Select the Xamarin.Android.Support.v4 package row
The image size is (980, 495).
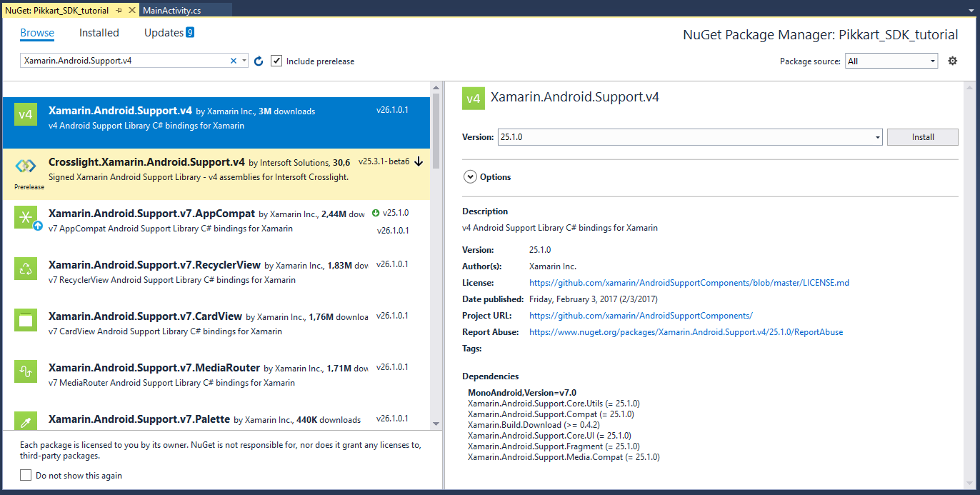pos(216,123)
